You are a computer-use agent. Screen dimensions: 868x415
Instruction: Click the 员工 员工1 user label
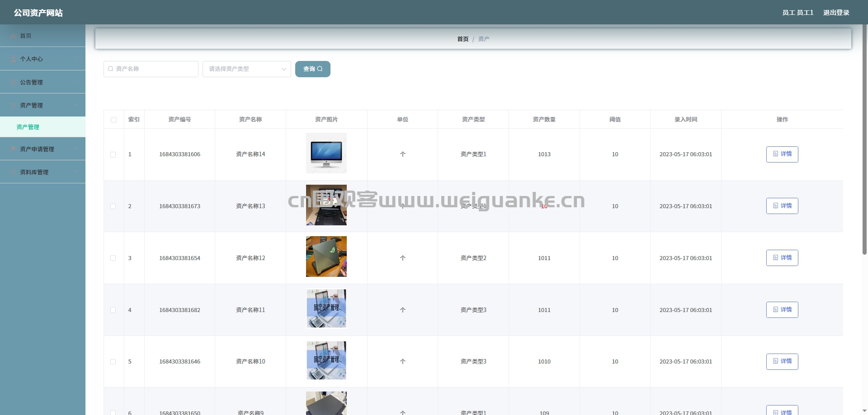(797, 13)
